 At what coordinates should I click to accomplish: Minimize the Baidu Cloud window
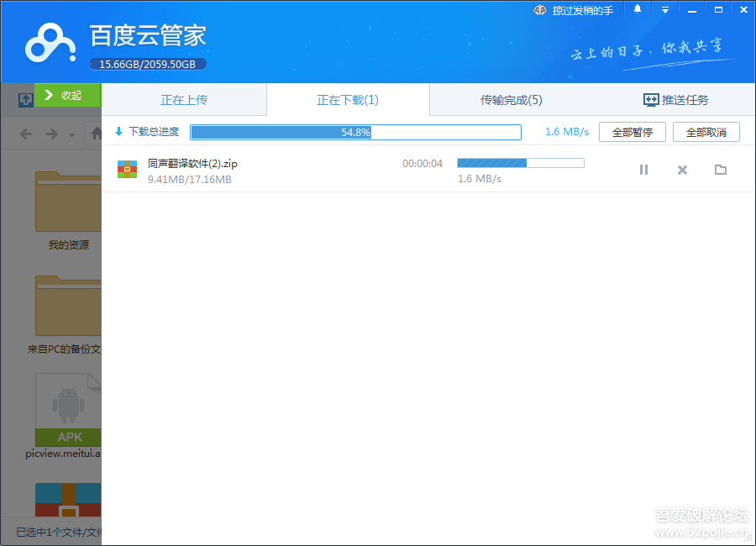click(x=692, y=9)
